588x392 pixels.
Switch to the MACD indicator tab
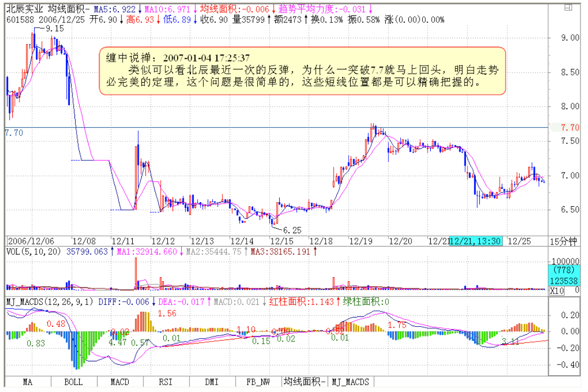click(x=119, y=382)
